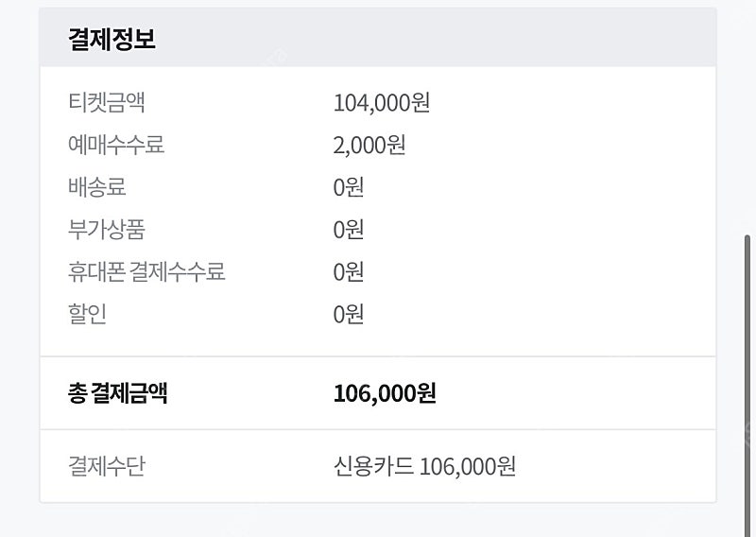Image resolution: width=756 pixels, height=537 pixels.
Task: Select the 휴대폰 결제수수료 label
Action: [x=146, y=271]
